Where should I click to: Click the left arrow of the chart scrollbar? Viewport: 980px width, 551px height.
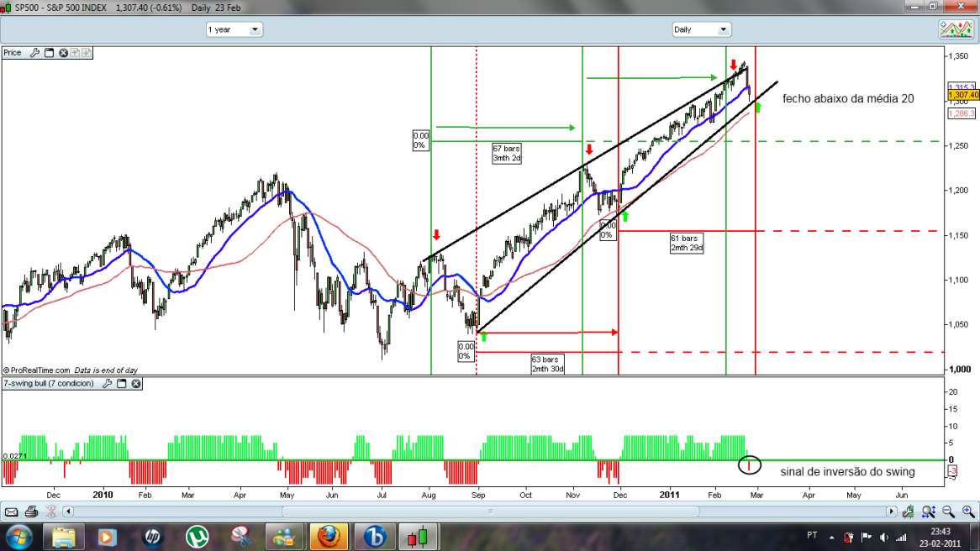68,512
